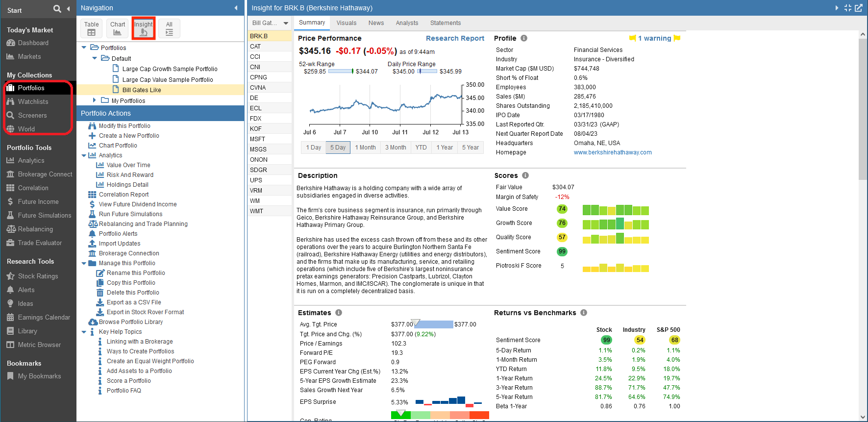868x422 pixels.
Task: Expand the My Portfolios folder
Action: [95, 100]
